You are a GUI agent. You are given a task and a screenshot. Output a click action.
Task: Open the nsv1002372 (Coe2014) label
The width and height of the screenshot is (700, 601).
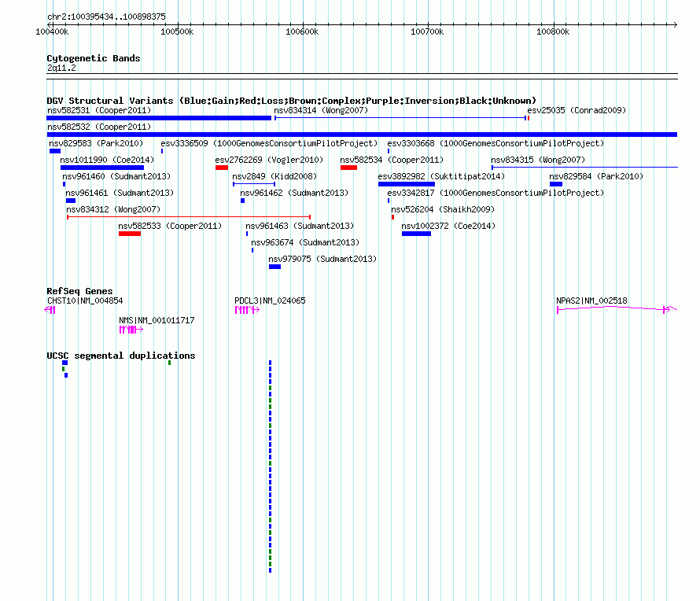[448, 226]
